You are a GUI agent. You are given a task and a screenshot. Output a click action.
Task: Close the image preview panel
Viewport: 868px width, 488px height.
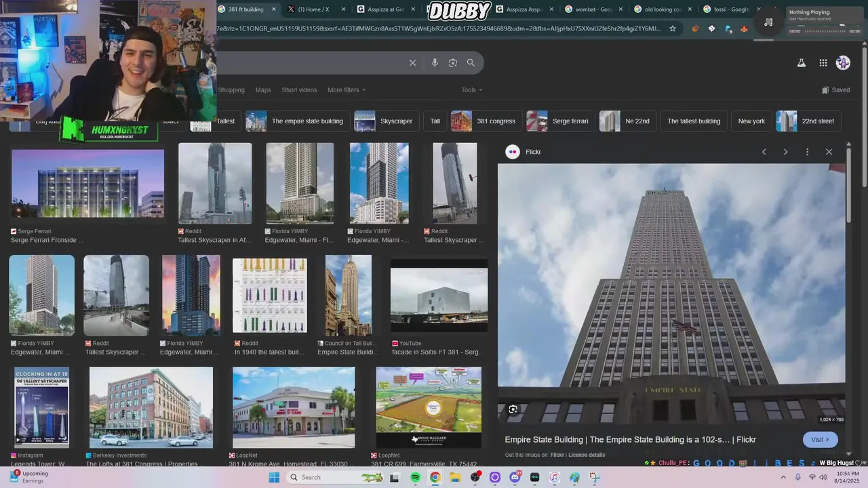click(x=829, y=152)
